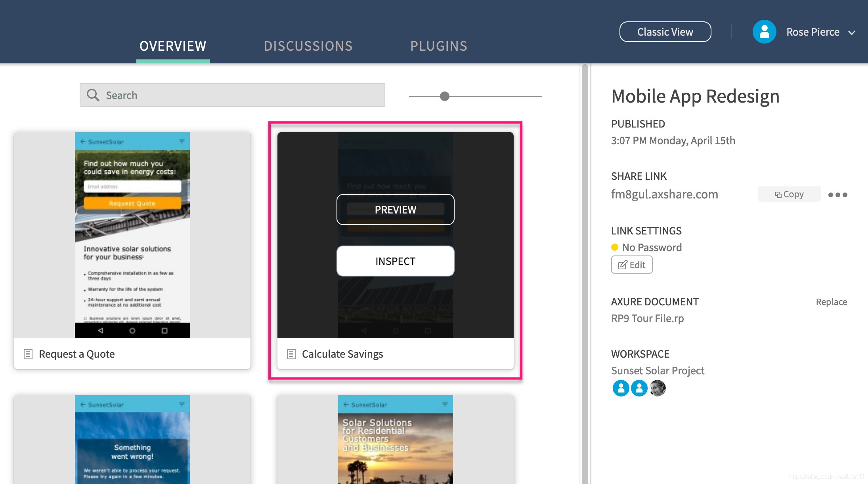
Task: Click the workspace member photo avatar
Action: (658, 388)
